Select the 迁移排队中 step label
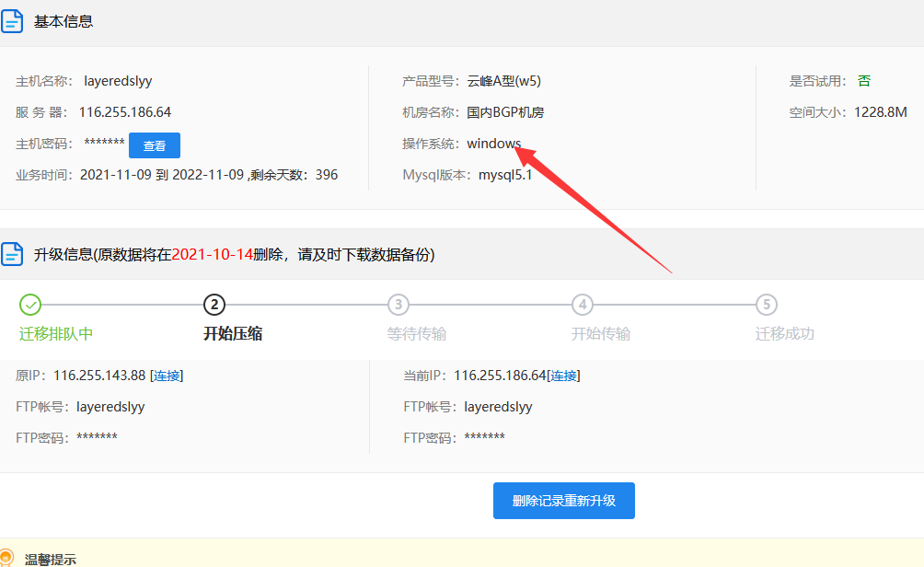The width and height of the screenshot is (924, 567). pos(56,334)
